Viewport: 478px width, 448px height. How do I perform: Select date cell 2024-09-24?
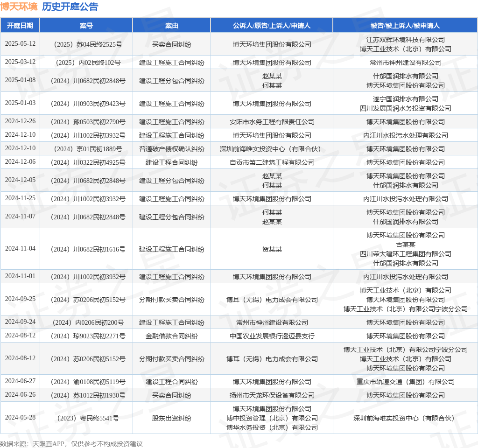pos(20,322)
